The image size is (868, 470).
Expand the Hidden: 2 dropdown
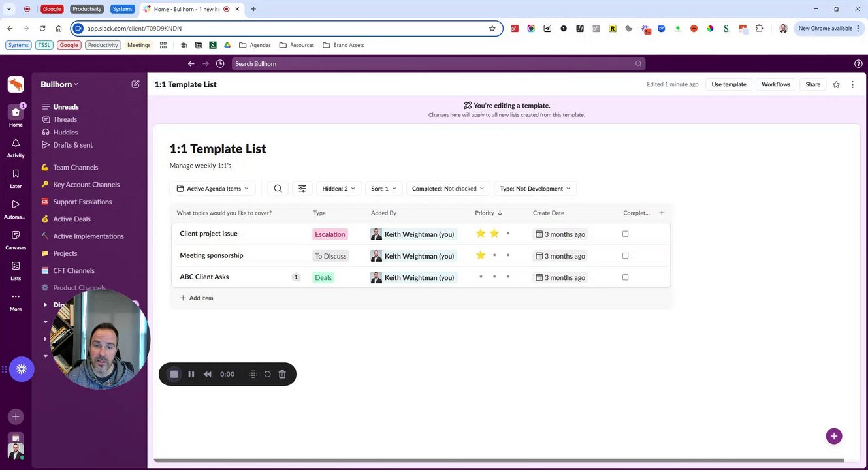[x=339, y=189]
